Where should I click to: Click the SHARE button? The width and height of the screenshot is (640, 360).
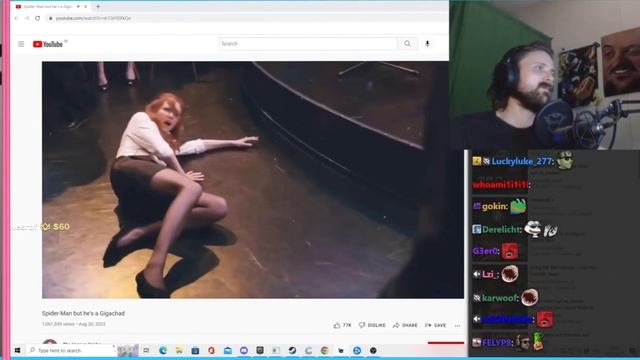pos(405,325)
